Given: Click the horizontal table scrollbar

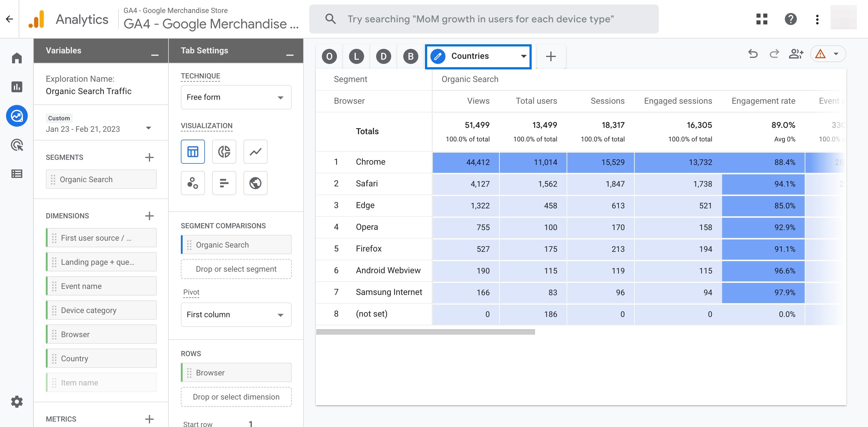Looking at the screenshot, I should 426,332.
